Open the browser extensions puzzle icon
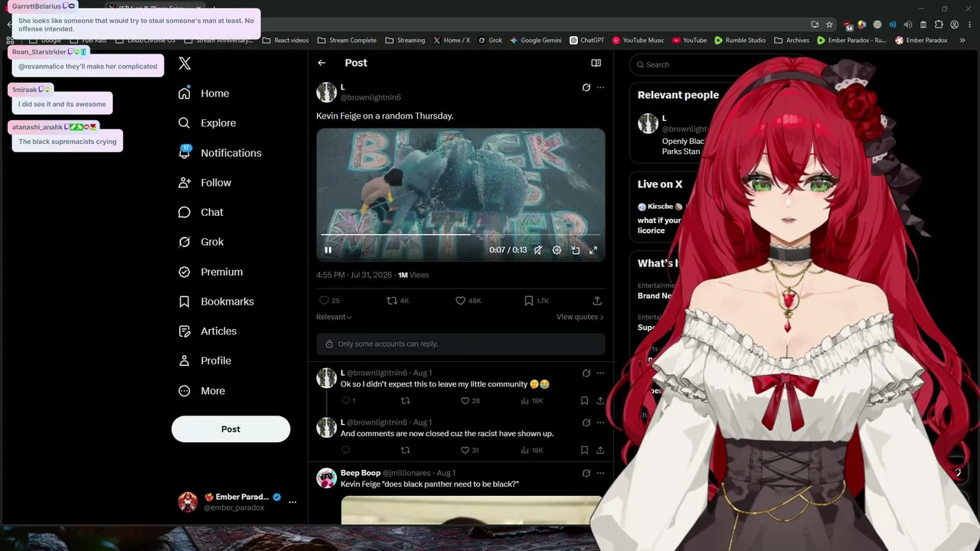980x551 pixels. click(939, 24)
